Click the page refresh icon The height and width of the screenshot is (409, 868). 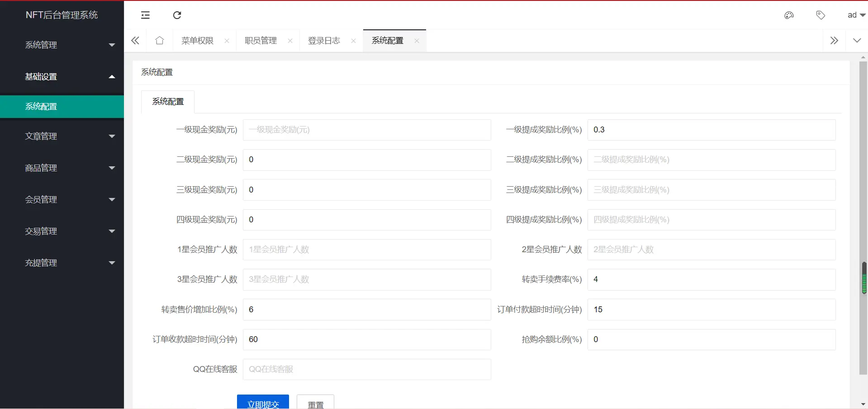[x=177, y=15]
